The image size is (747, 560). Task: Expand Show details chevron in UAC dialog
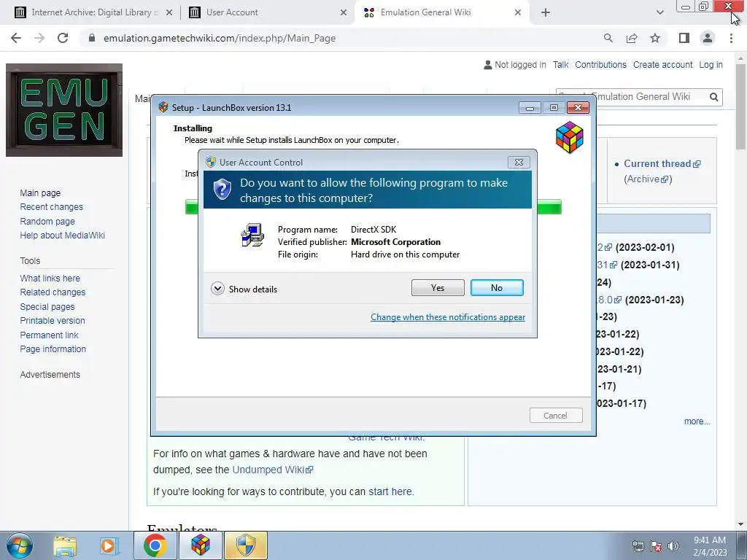point(217,289)
